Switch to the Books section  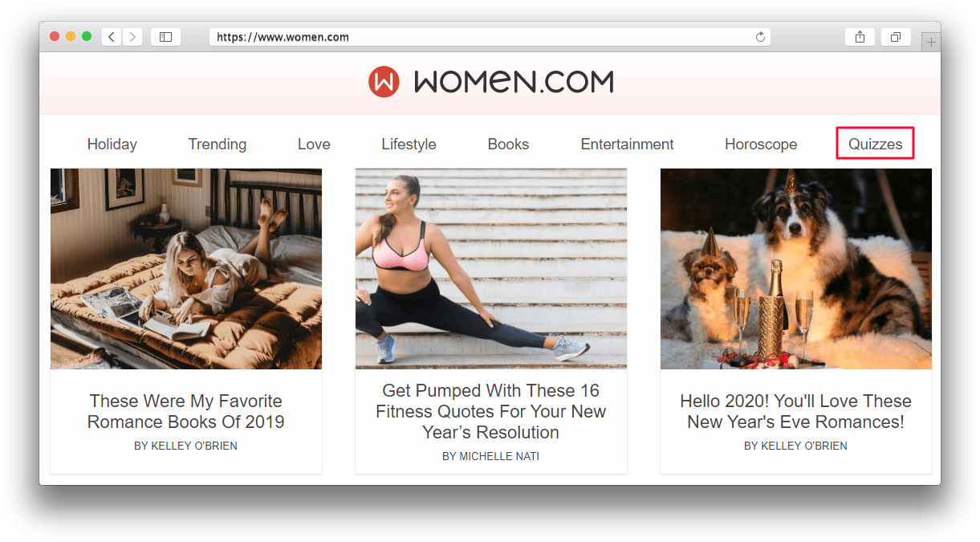(x=508, y=145)
